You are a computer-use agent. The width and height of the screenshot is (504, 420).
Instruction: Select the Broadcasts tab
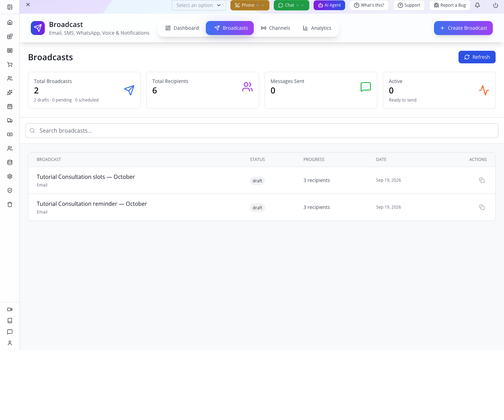pyautogui.click(x=230, y=28)
